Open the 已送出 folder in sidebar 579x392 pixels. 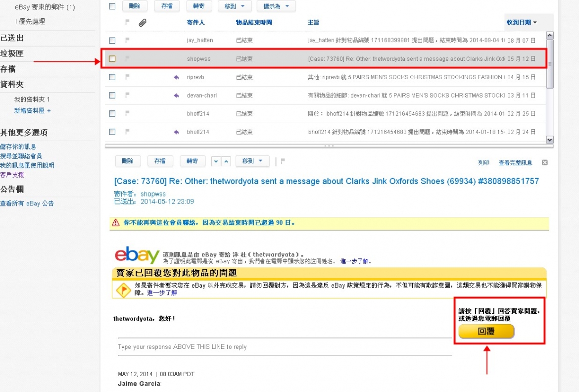12,38
